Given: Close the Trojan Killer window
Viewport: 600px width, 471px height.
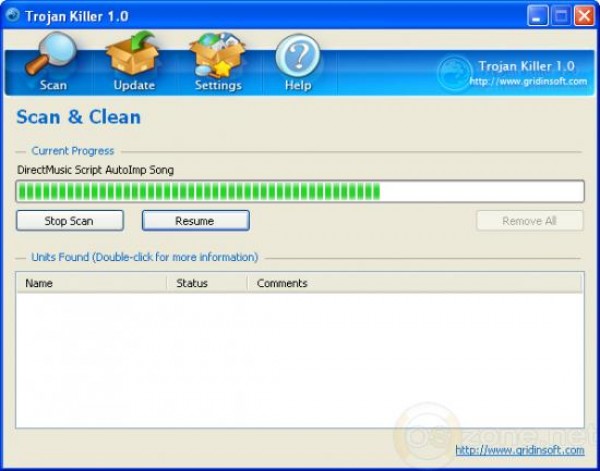Looking at the screenshot, I should (584, 16).
